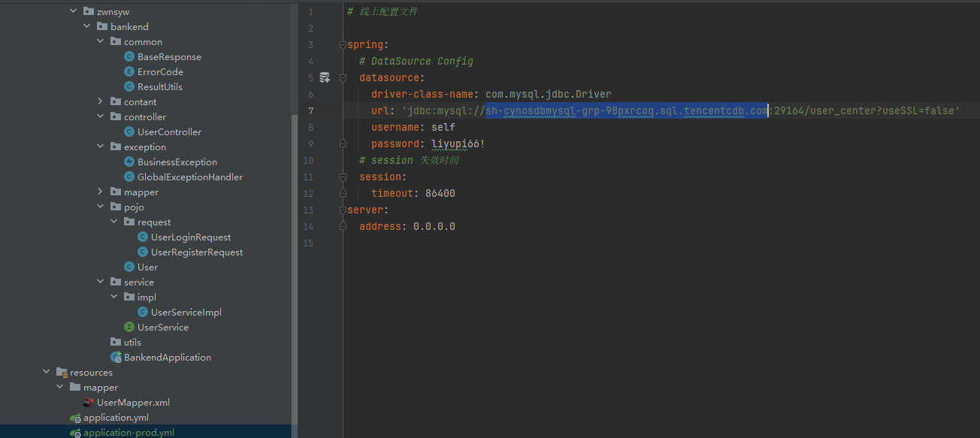Select BankendApplication in the project tree

pyautogui.click(x=168, y=357)
